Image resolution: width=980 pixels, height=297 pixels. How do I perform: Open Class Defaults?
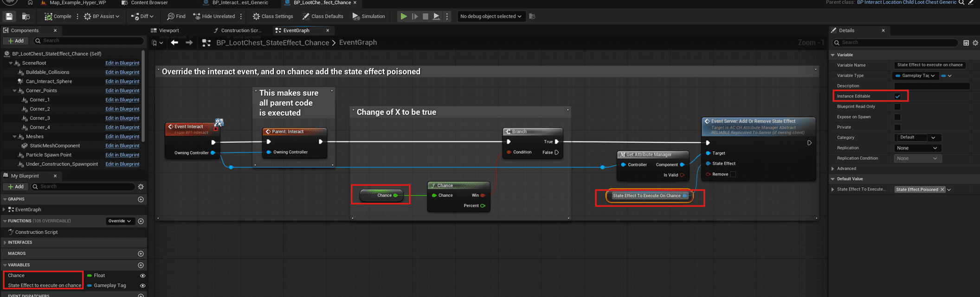323,16
